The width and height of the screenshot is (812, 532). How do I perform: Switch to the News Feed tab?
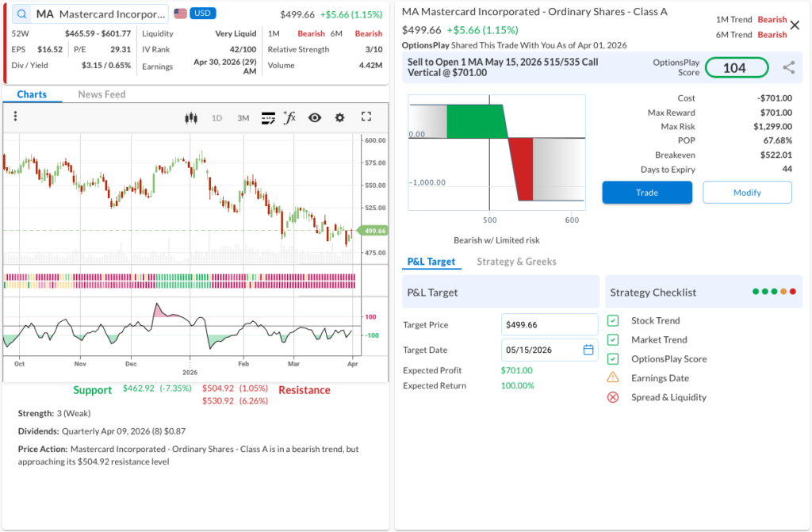pyautogui.click(x=101, y=94)
